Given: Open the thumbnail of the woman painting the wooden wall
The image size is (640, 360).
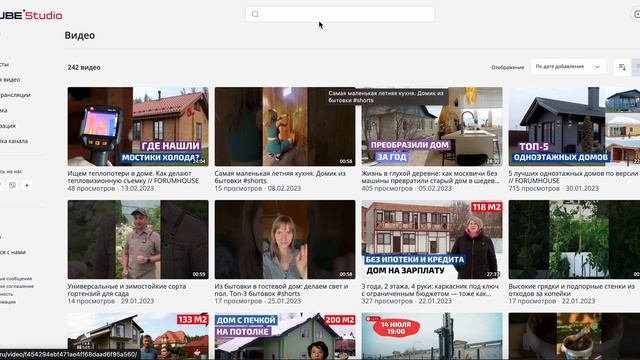Looking at the screenshot, I should click(x=285, y=127).
